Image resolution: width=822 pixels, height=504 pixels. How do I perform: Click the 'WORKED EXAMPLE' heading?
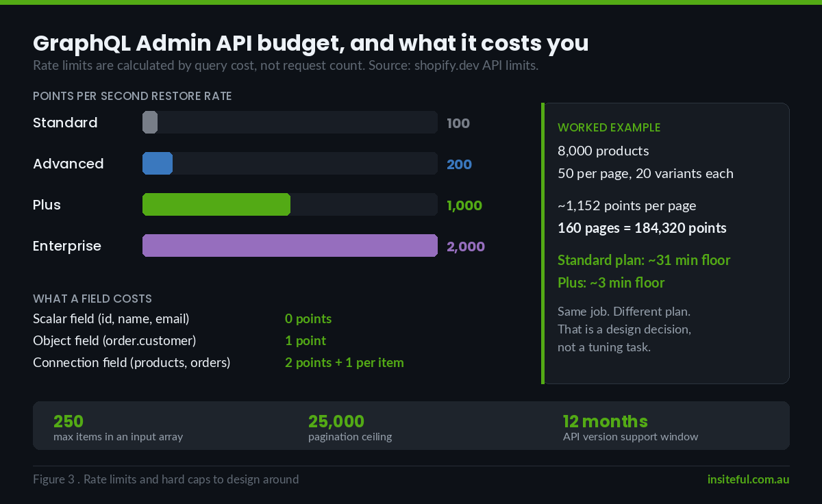609,128
